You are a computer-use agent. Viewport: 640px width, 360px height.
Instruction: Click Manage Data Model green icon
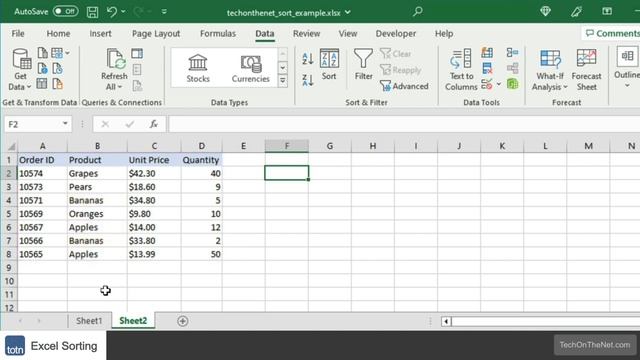(512, 84)
